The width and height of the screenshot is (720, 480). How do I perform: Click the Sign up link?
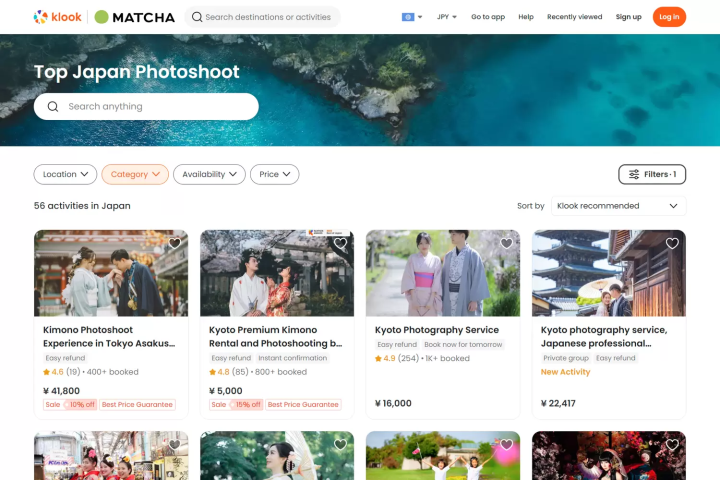(x=629, y=17)
